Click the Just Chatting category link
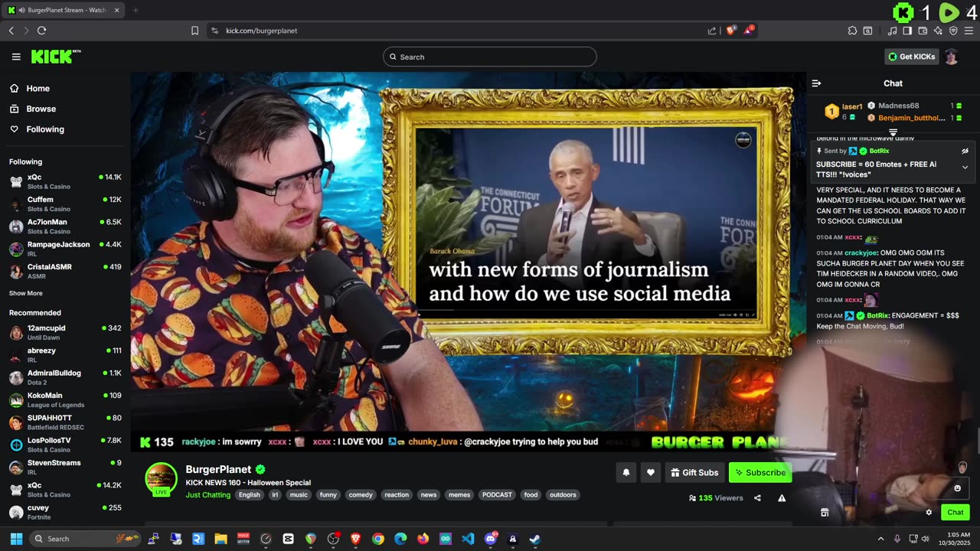The image size is (980, 551). pos(207,495)
